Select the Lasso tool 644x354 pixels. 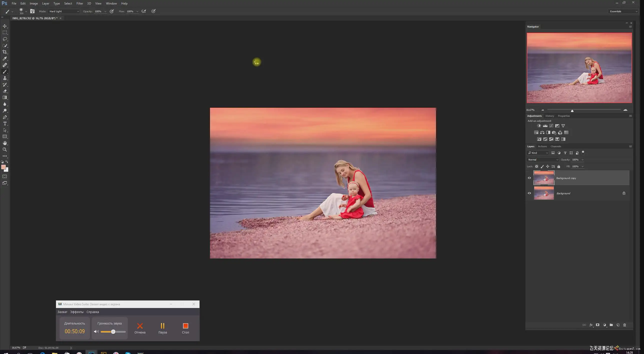click(5, 39)
